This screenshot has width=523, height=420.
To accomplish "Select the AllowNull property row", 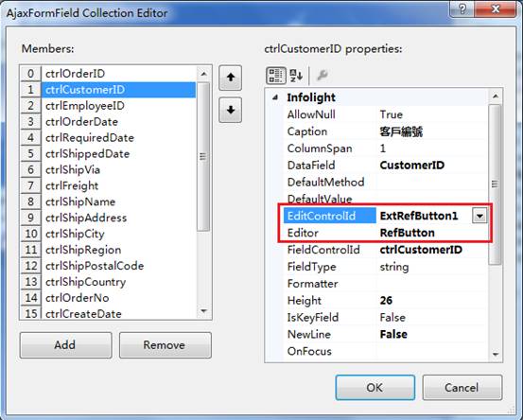I will (386, 114).
